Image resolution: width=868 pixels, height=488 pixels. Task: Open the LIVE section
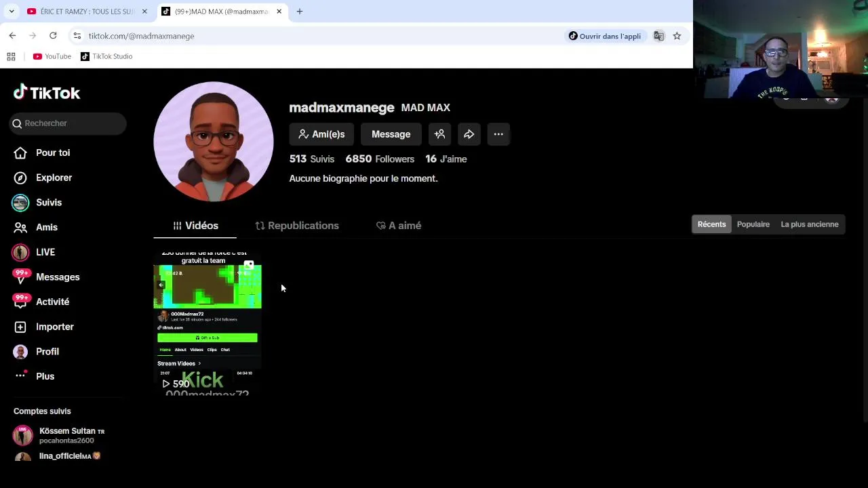pos(33,252)
